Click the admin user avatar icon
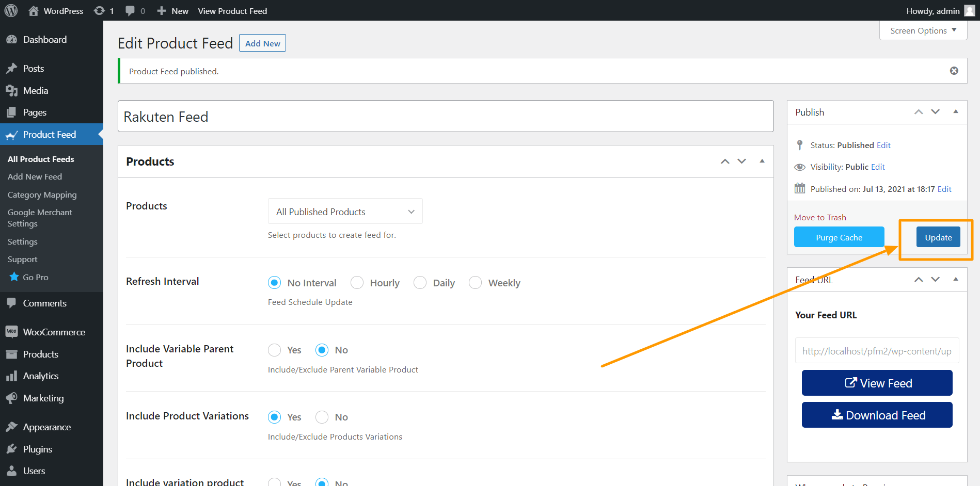 [x=969, y=11]
